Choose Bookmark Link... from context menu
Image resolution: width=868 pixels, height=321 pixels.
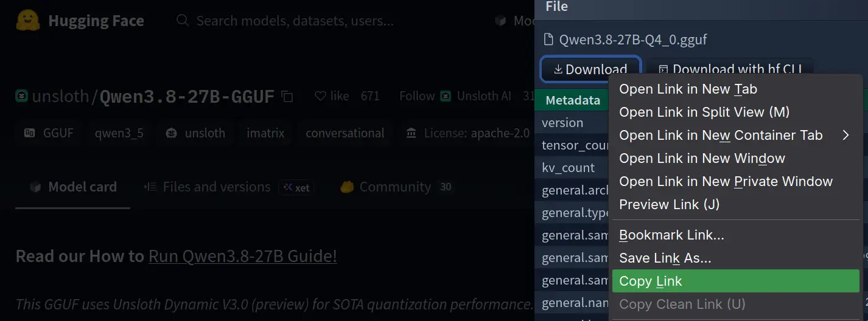(x=735, y=235)
